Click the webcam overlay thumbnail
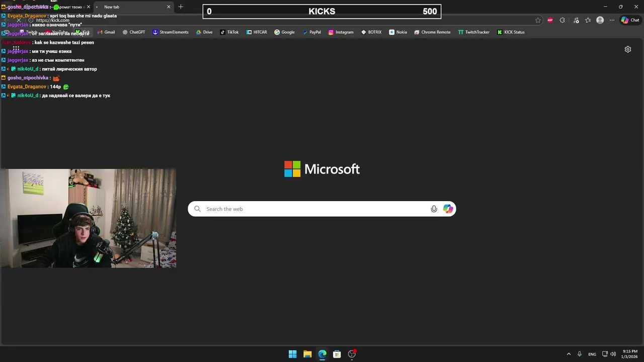Image resolution: width=644 pixels, height=362 pixels. [x=88, y=218]
